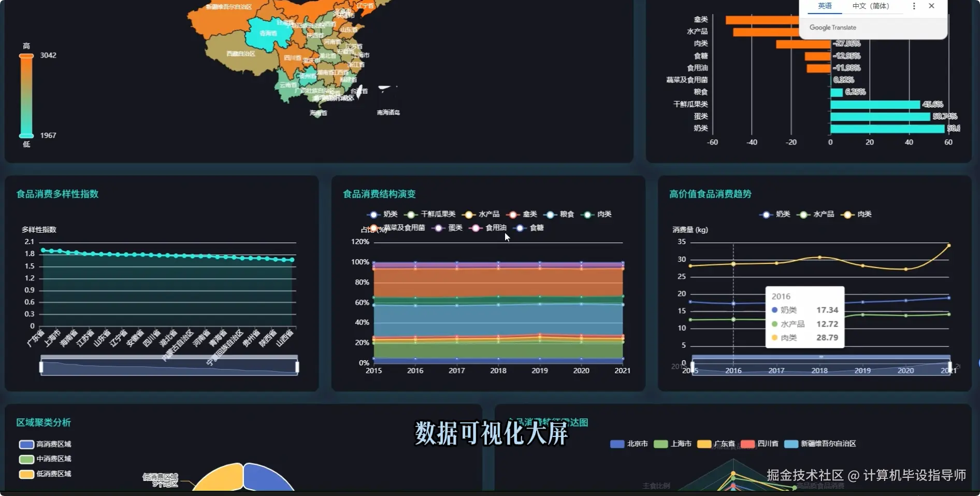Click the left zoom handle under 高价值食品消费趋势 chart
The width and height of the screenshot is (980, 496).
tap(692, 367)
